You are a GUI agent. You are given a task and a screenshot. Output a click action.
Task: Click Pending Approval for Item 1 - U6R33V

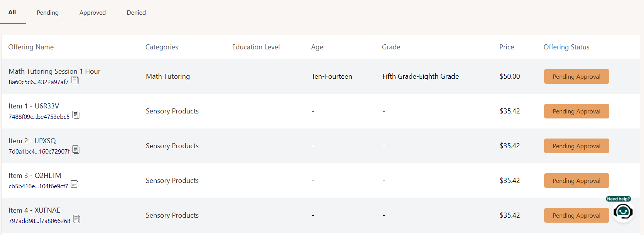pyautogui.click(x=576, y=111)
